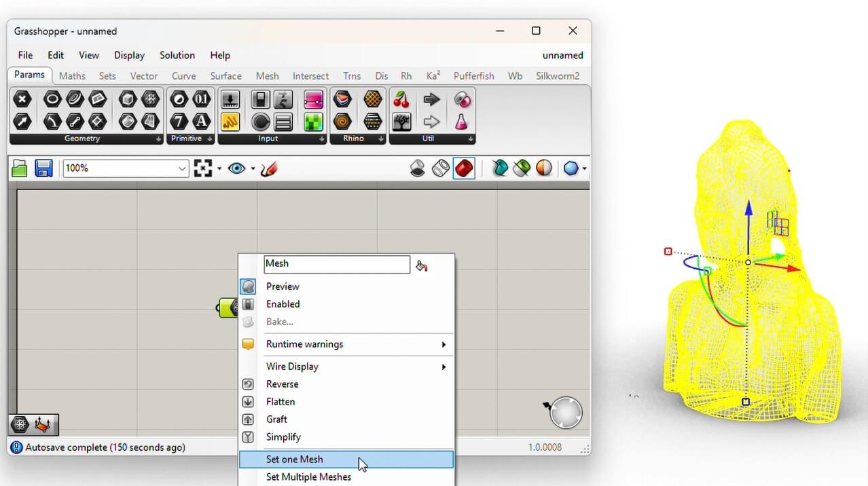The image size is (868, 486).
Task: Select the sketch pencil tool in canvas toolbar
Action: tap(269, 168)
